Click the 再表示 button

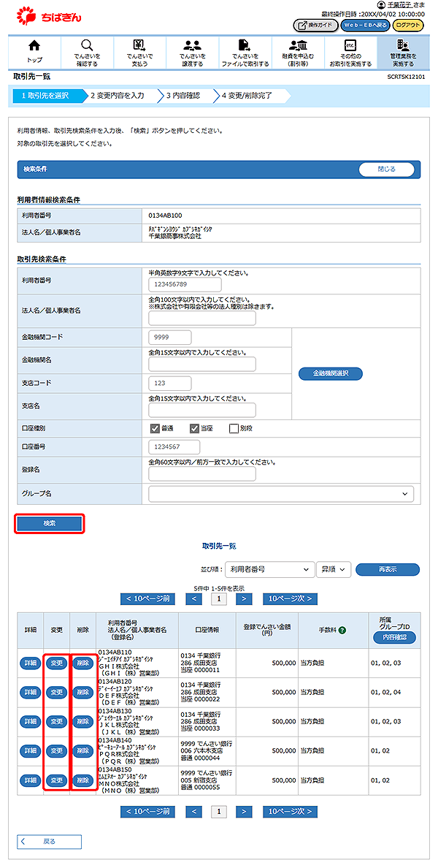[388, 569]
